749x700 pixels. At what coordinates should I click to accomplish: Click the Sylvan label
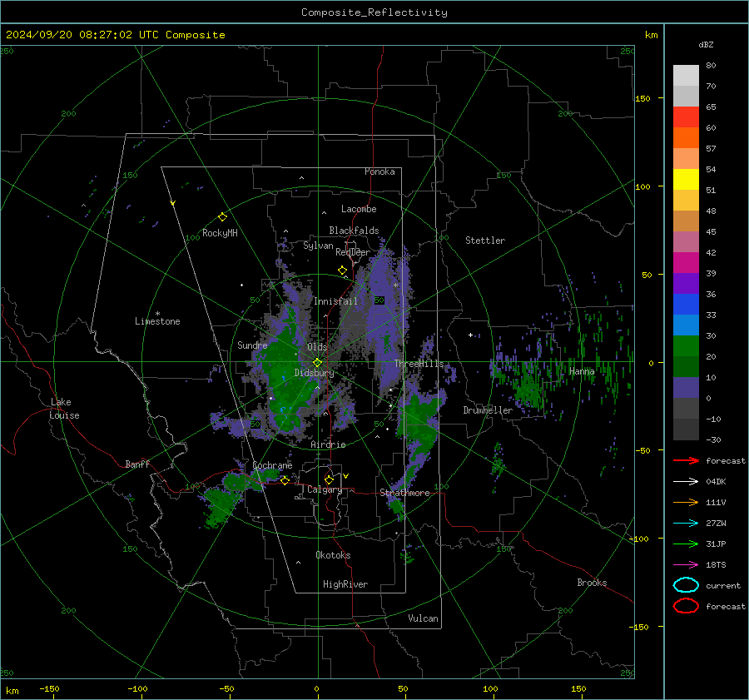[x=318, y=246]
